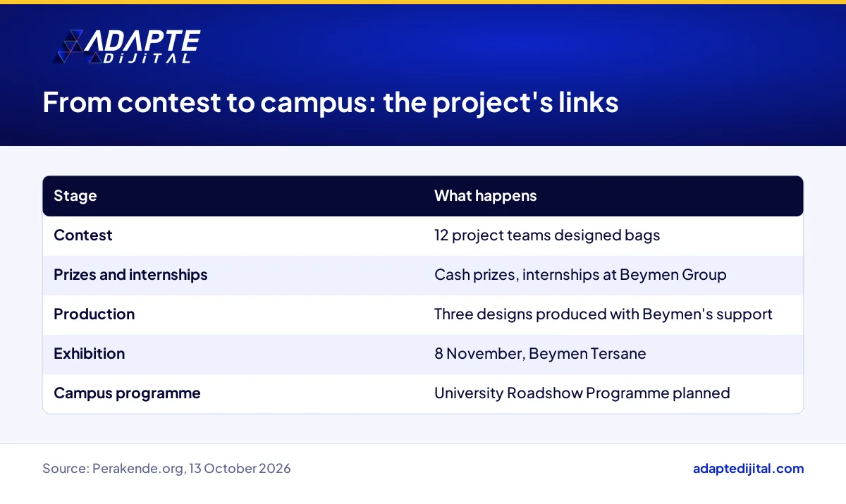Click the 'Contest' row label
The width and height of the screenshot is (846, 504).
[83, 235]
